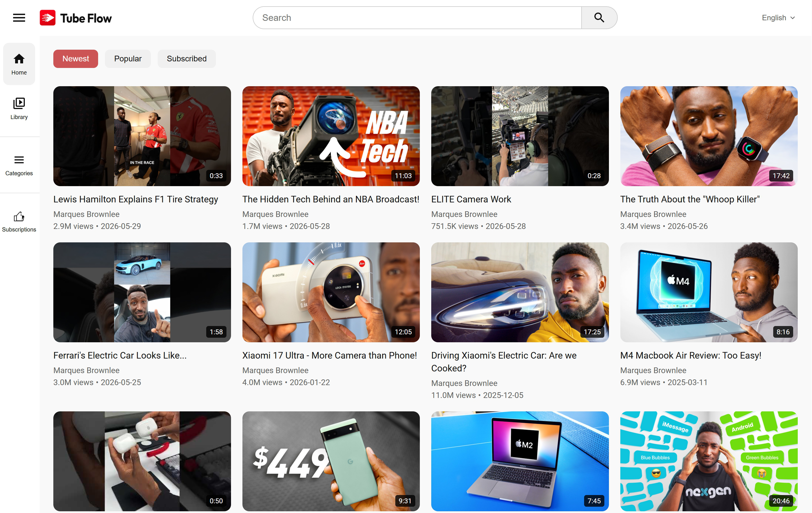Open Library in the sidebar
This screenshot has height=513, width=812.
(19, 109)
